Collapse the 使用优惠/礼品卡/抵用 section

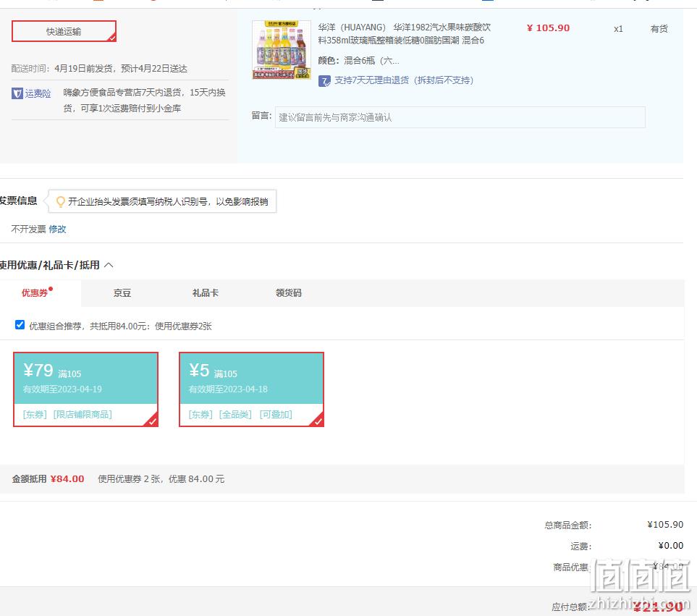coord(109,266)
